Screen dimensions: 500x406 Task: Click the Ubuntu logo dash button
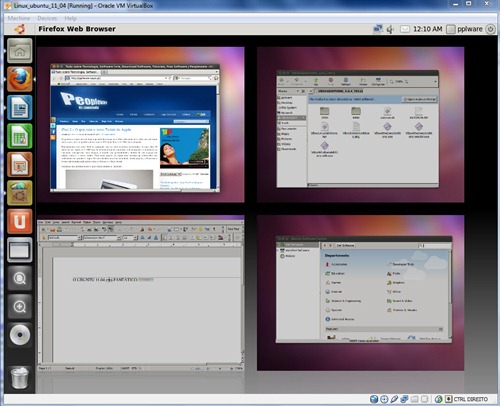pos(20,29)
